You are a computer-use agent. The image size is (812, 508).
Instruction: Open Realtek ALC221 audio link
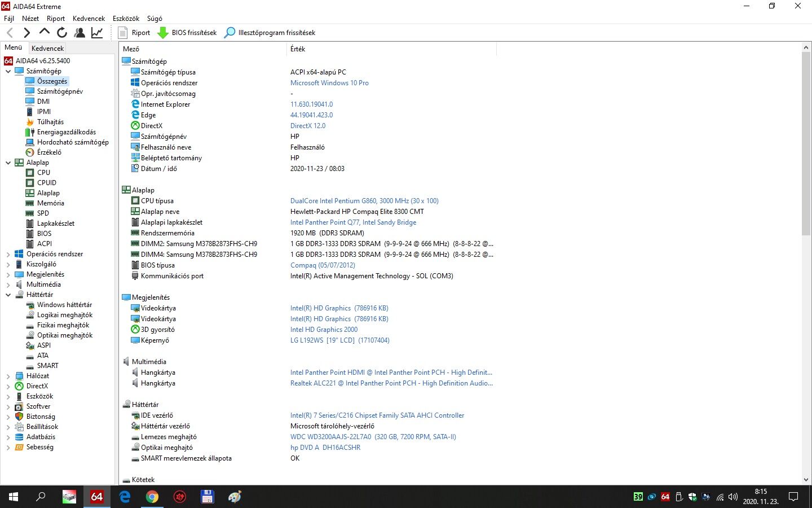[391, 383]
